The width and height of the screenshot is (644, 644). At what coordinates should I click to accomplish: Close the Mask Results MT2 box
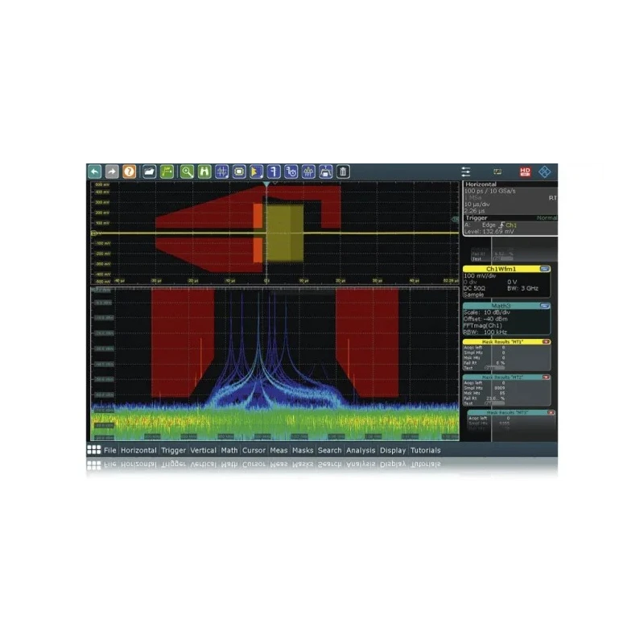tap(546, 377)
